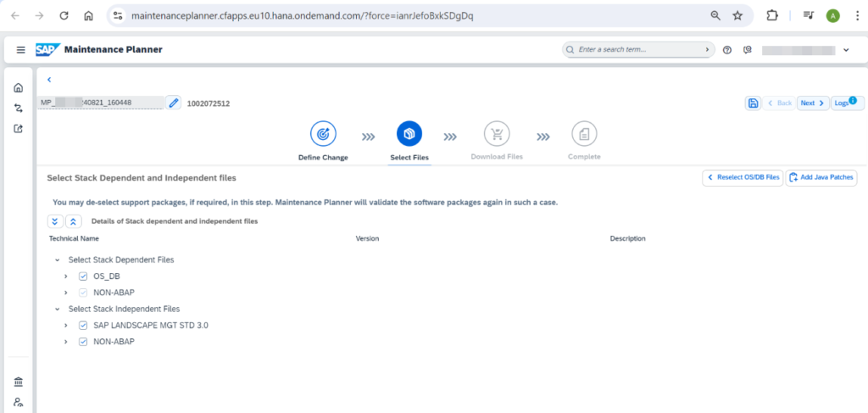The image size is (868, 413).
Task: Submit search with arrow in search field
Action: 707,50
